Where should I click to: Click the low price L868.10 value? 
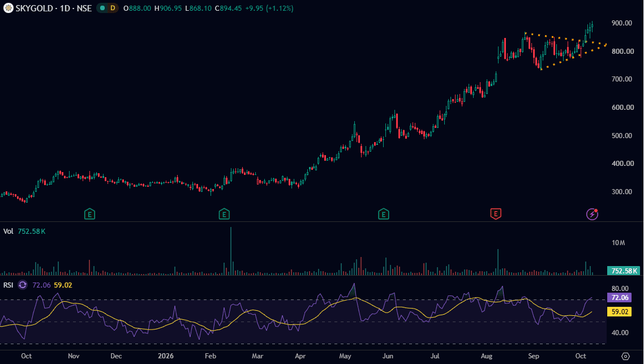pos(199,8)
